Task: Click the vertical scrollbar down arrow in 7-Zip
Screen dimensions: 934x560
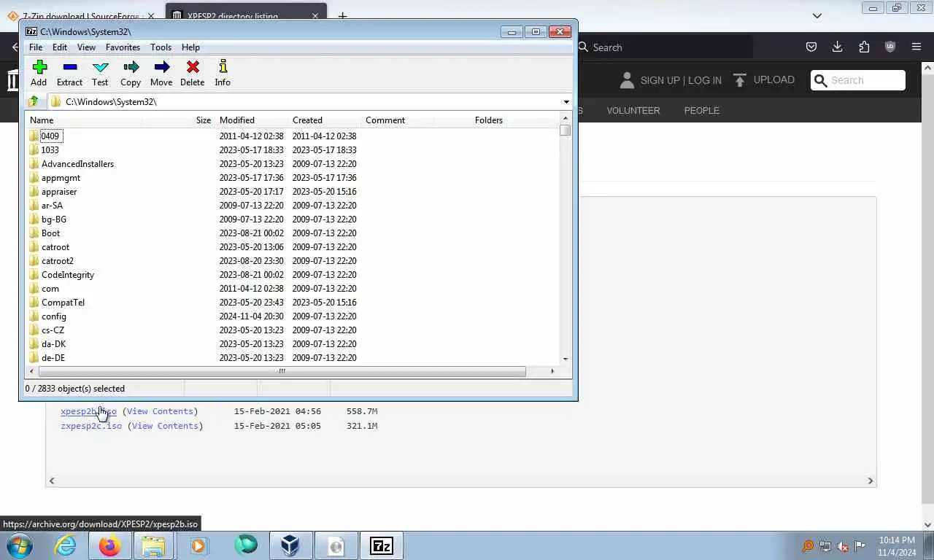Action: pos(566,359)
